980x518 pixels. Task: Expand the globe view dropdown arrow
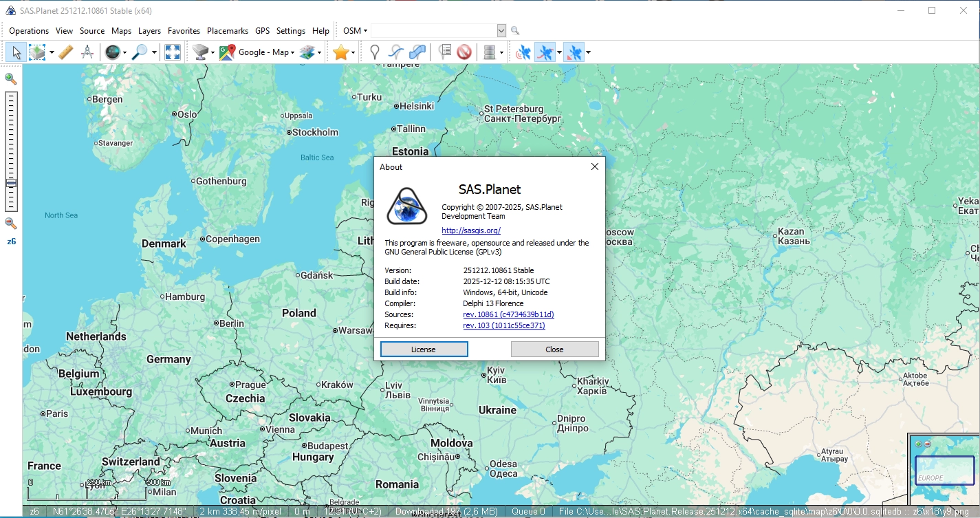coord(125,52)
